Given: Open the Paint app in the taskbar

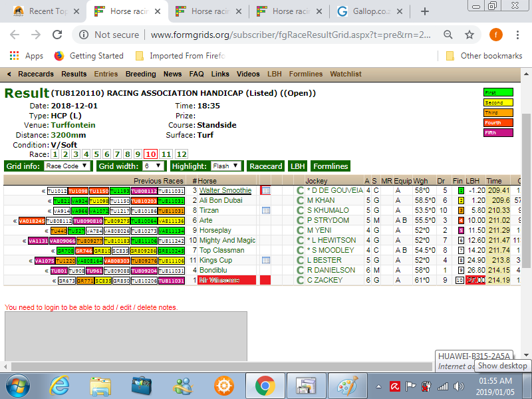Looking at the screenshot, I should click(347, 385).
